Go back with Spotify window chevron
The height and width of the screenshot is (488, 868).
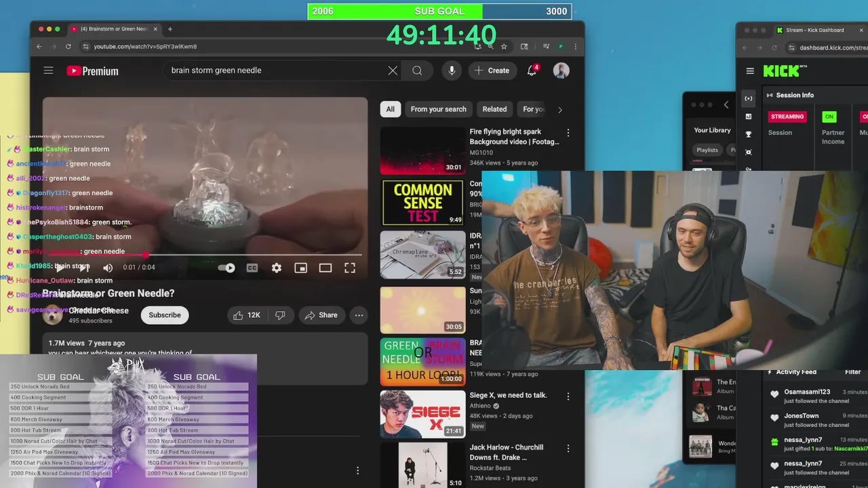click(x=726, y=105)
